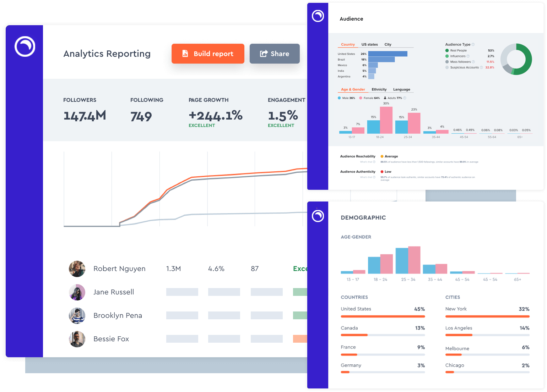
Task: Click the logo beside the Demographic heading
Action: 318,216
